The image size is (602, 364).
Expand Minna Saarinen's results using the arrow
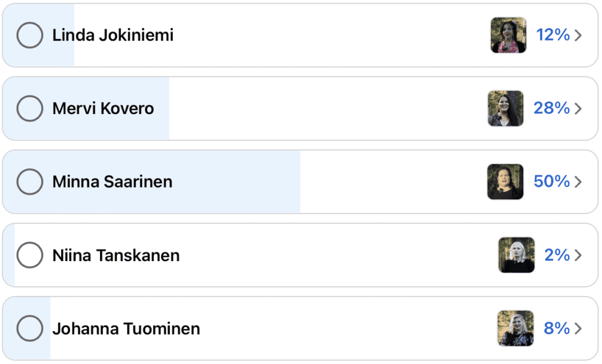(578, 182)
